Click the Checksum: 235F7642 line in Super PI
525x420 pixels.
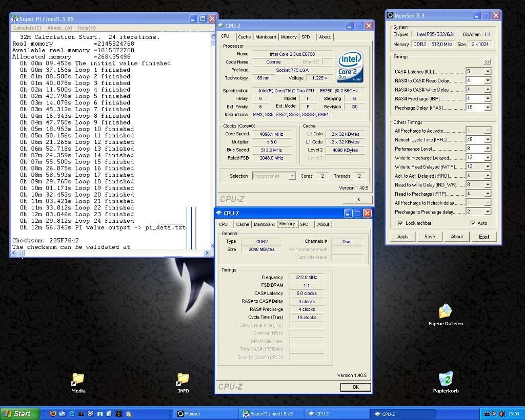tap(46, 240)
